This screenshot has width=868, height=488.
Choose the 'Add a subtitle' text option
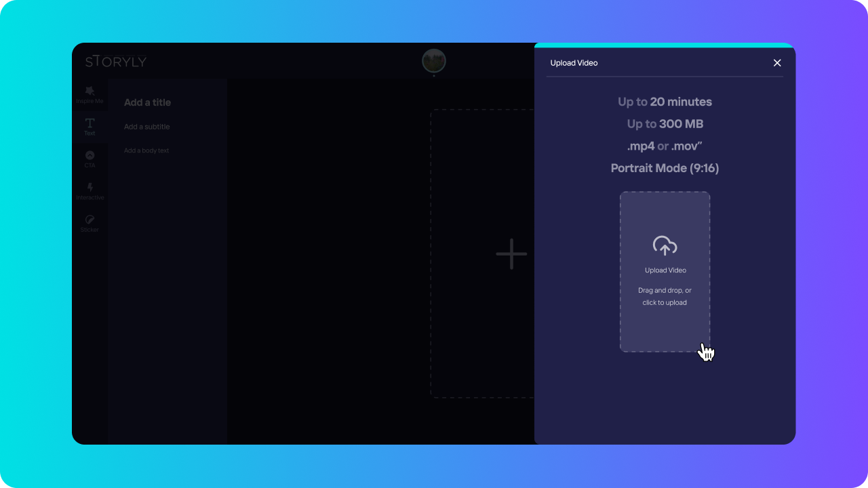[x=146, y=127]
